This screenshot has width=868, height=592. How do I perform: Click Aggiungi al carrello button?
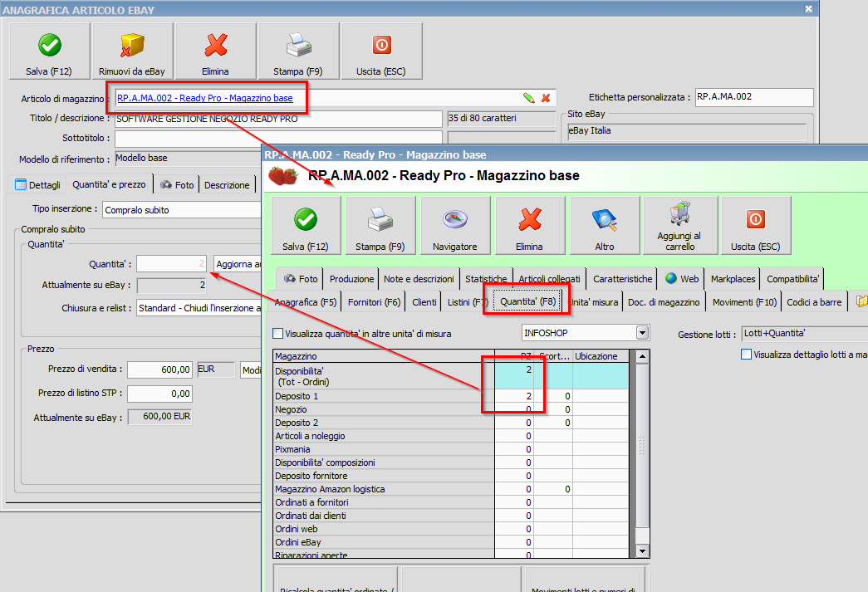[x=679, y=225]
